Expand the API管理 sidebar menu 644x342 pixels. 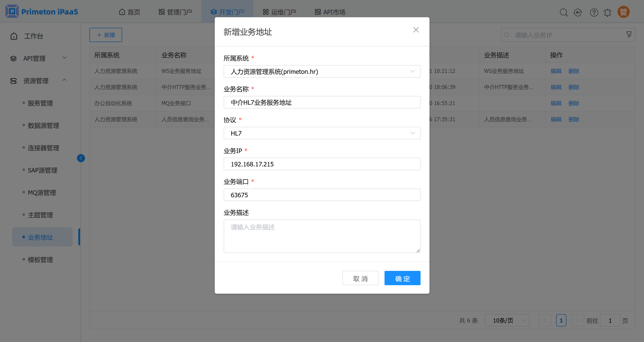[x=38, y=58]
